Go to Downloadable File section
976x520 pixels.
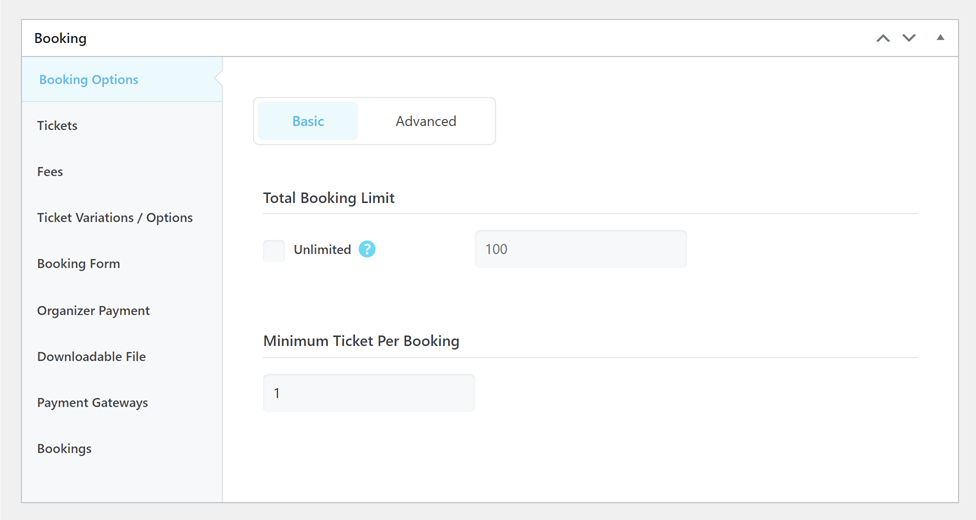click(x=91, y=357)
